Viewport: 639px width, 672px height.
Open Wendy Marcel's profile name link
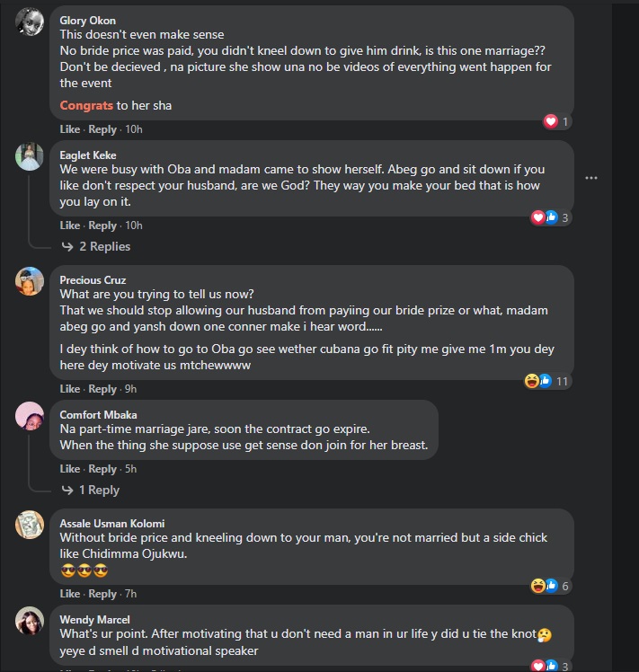(x=94, y=620)
